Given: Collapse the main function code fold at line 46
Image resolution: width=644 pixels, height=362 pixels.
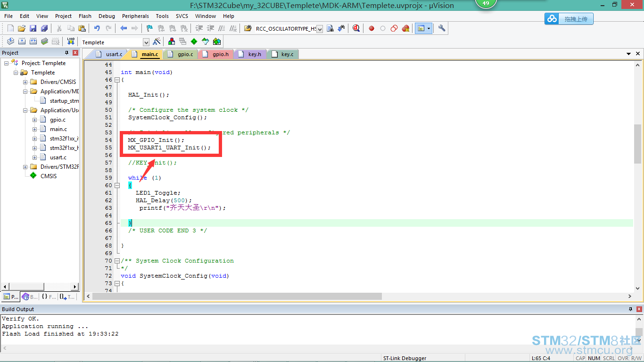Looking at the screenshot, I should coord(117,80).
